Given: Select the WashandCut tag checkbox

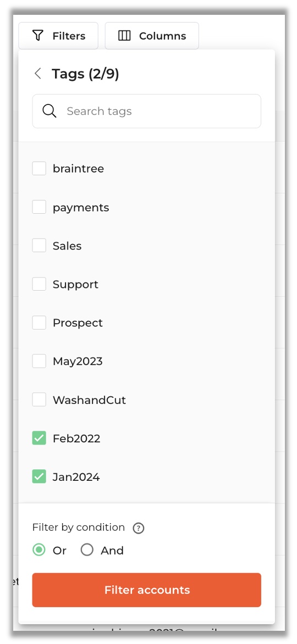Looking at the screenshot, I should (39, 399).
